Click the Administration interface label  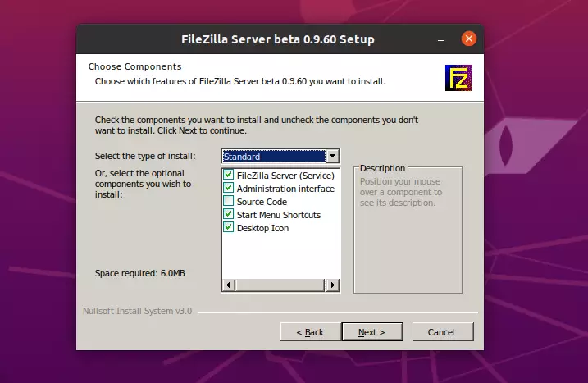(x=285, y=189)
